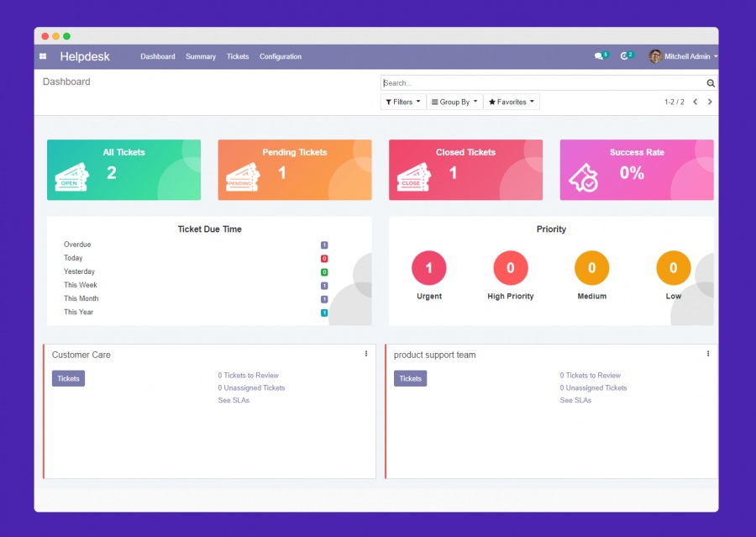
Task: Click the Medium priority circle
Action: [592, 268]
